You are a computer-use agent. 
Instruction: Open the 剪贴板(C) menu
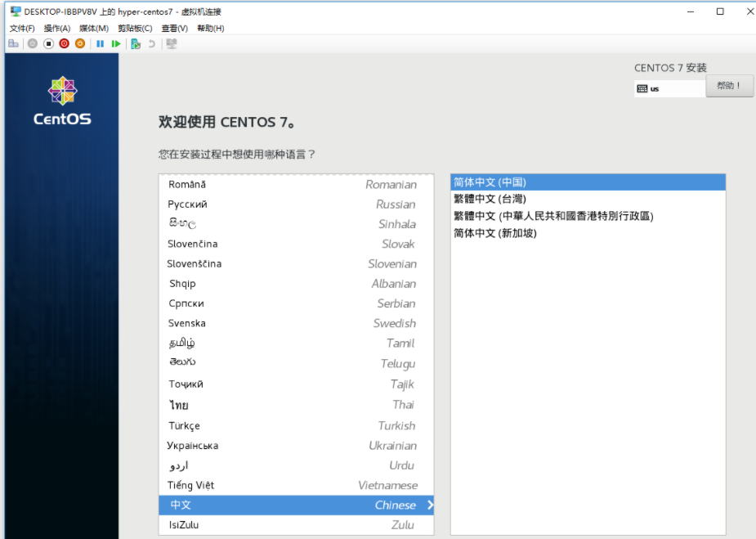click(135, 29)
